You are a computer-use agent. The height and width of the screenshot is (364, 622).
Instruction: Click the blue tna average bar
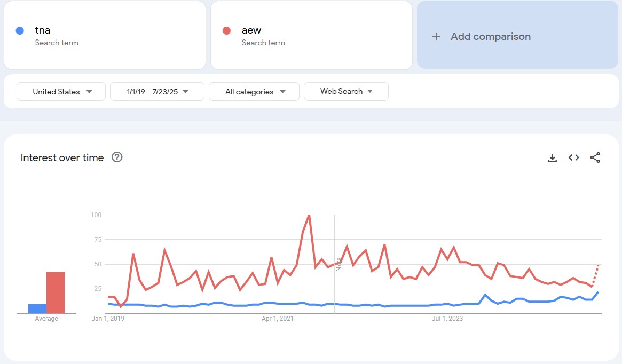37,308
